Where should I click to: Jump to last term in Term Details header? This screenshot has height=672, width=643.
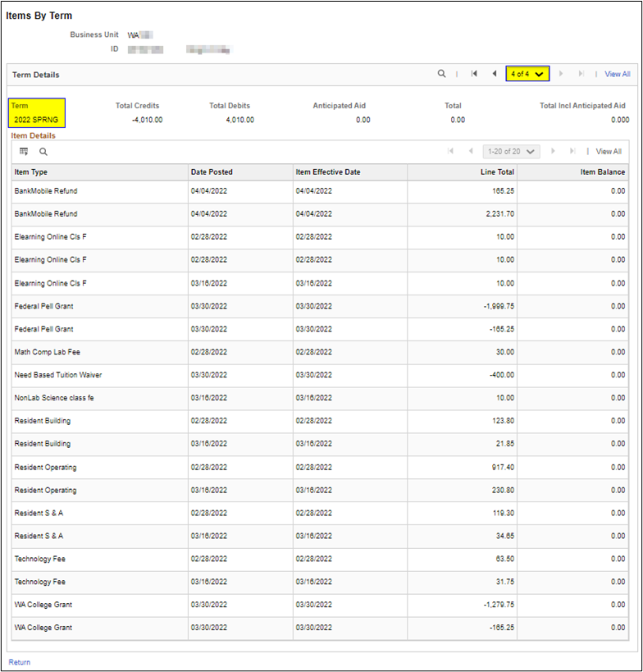click(x=581, y=74)
